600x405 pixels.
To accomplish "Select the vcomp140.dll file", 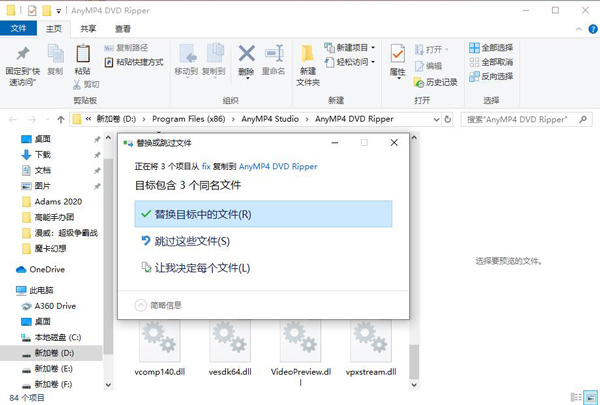I will pos(160,348).
